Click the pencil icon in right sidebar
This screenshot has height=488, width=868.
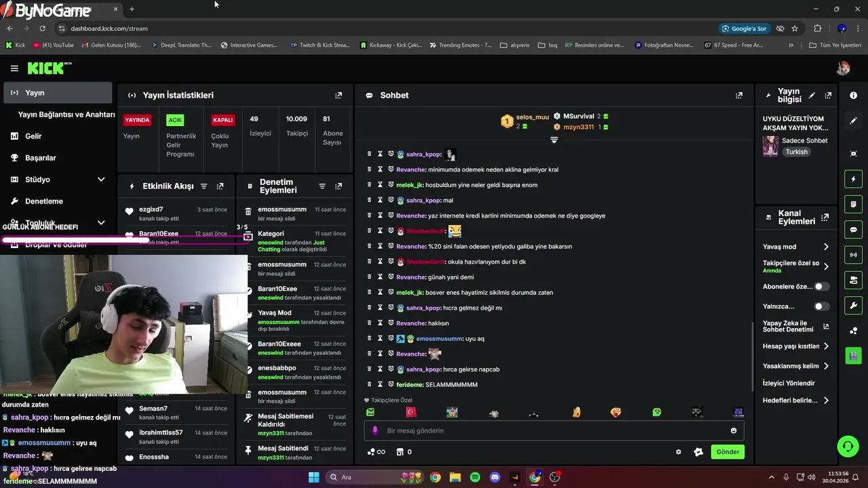coord(853,121)
